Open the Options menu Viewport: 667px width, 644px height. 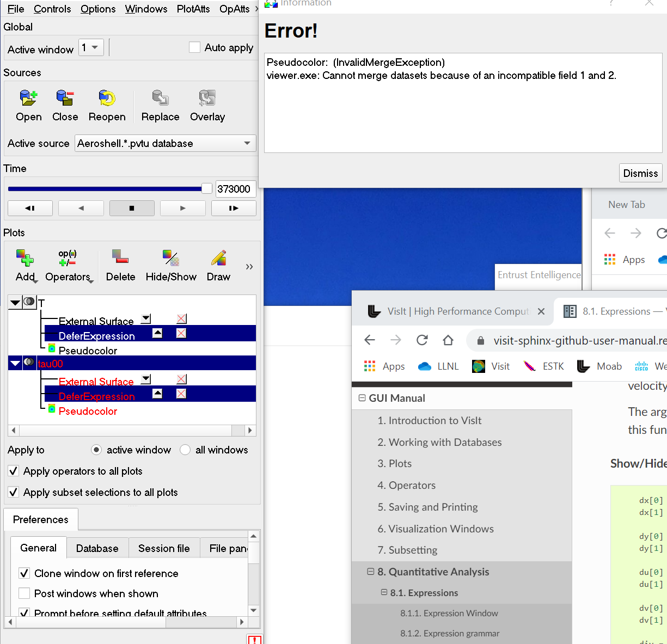tap(98, 9)
